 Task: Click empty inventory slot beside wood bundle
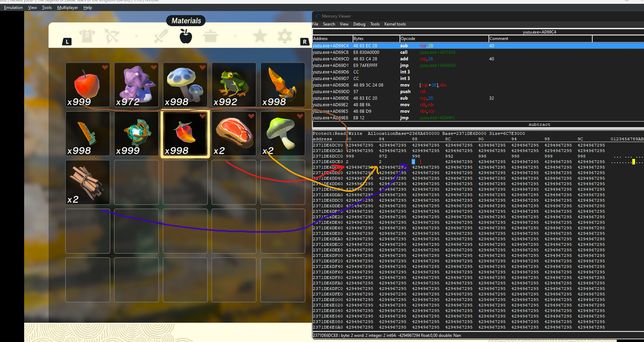(x=137, y=182)
